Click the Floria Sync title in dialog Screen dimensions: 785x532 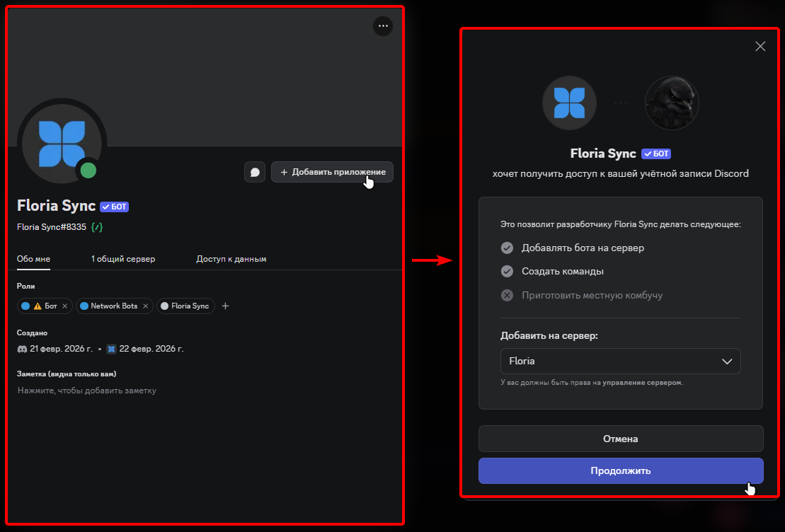coord(603,154)
